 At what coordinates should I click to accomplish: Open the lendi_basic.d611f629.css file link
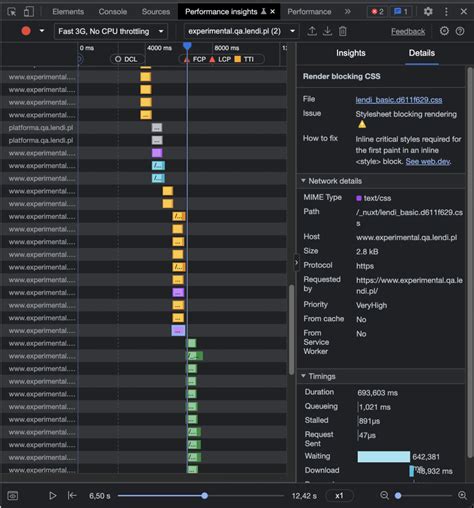[399, 100]
